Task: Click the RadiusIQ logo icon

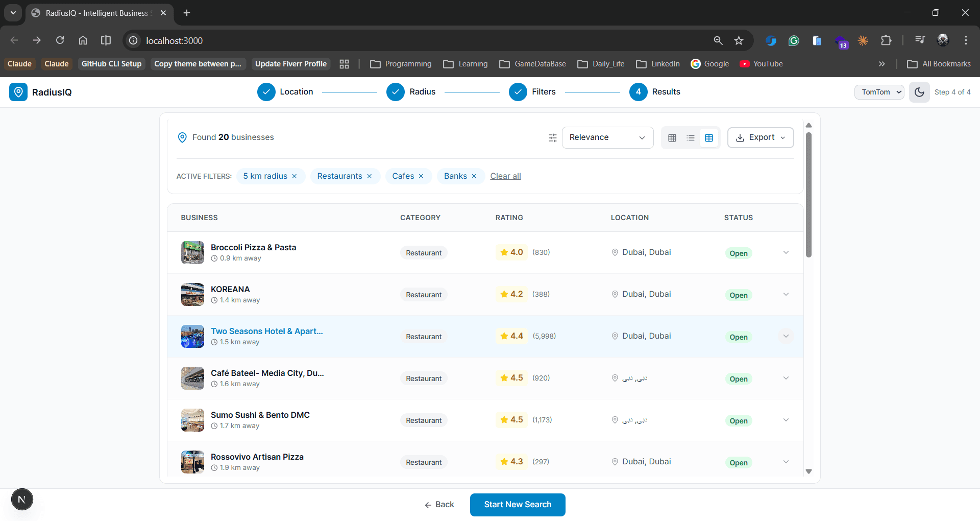Action: [18, 92]
